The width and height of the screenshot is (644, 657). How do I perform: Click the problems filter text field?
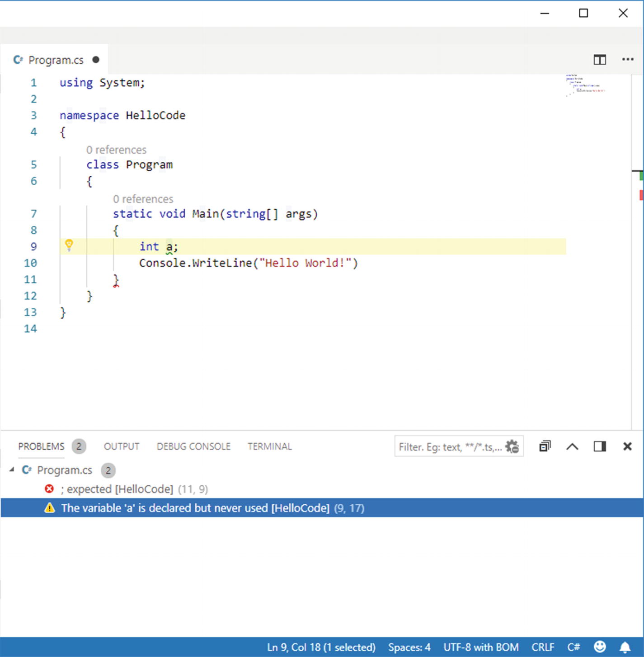tap(450, 447)
